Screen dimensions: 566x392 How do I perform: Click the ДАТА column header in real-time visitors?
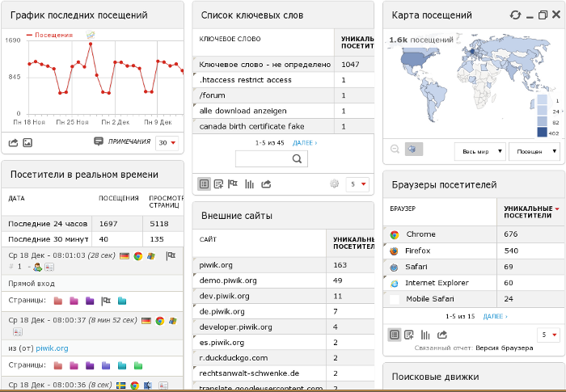[17, 198]
